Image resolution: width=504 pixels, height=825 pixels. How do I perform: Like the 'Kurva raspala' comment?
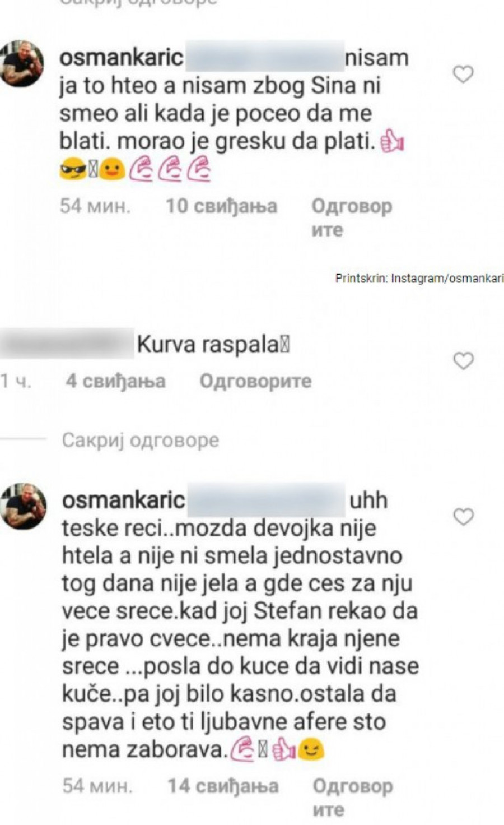click(463, 361)
